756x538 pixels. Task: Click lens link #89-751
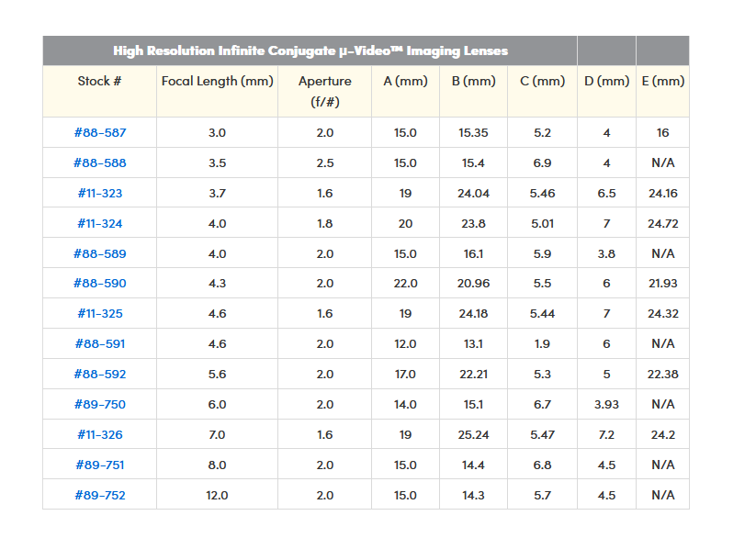click(x=100, y=465)
